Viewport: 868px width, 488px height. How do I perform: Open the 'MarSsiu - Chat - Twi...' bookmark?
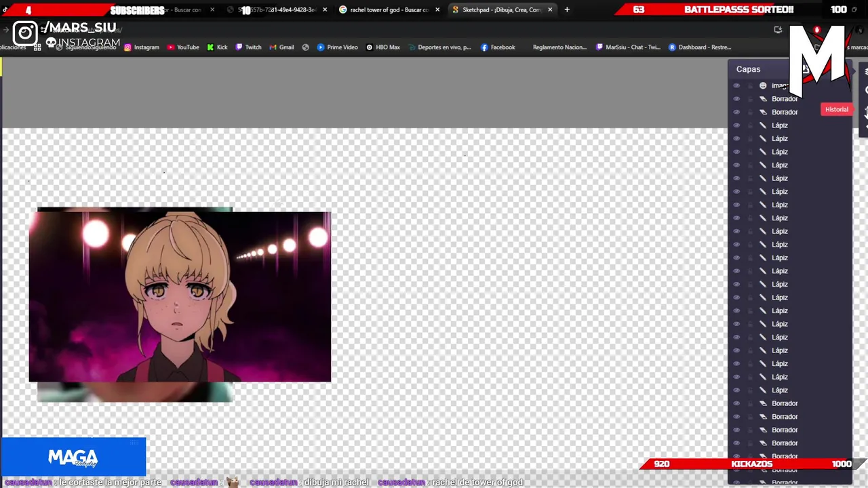[x=628, y=47]
